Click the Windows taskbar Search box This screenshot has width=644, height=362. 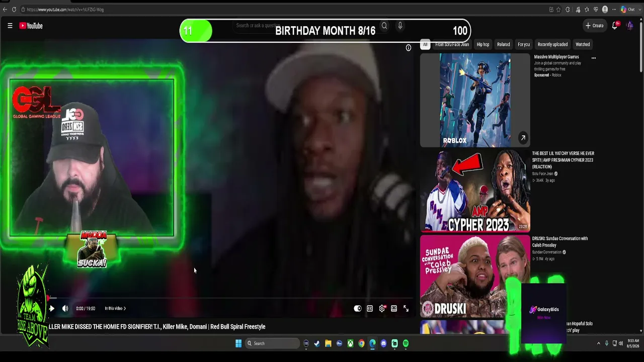point(272,343)
